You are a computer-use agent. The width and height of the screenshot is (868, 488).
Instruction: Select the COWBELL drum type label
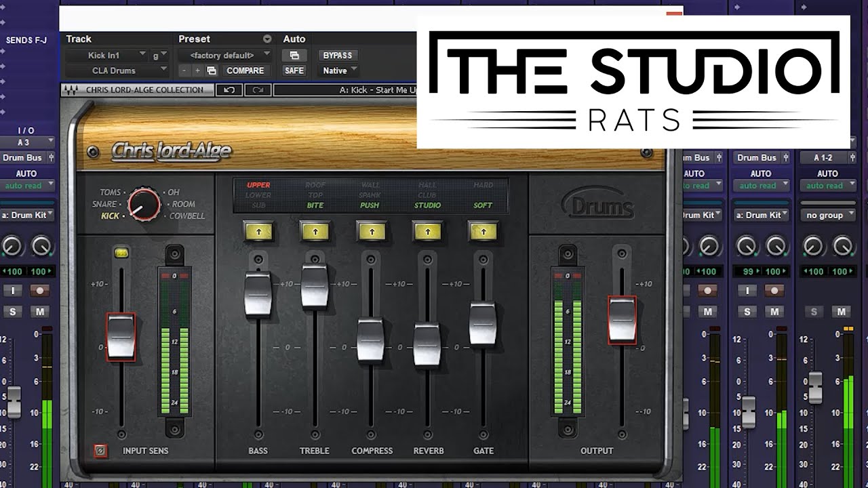pyautogui.click(x=186, y=216)
